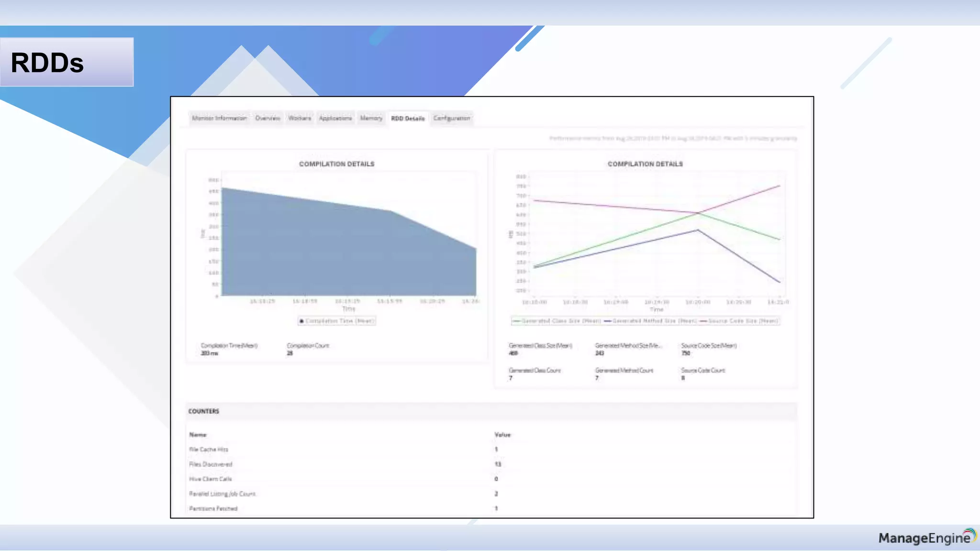Go to the Memory tab
Image resolution: width=980 pixels, height=551 pixels.
371,118
